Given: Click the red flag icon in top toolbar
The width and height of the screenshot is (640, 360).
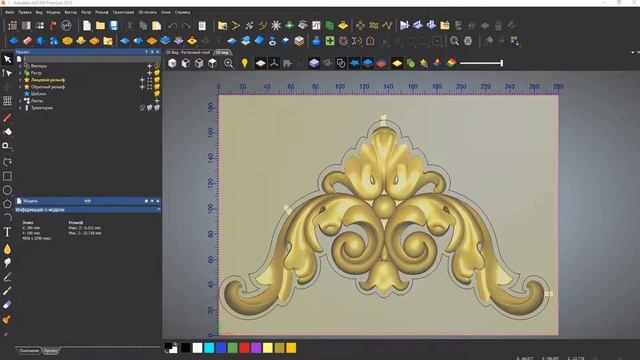Looking at the screenshot, I should click(53, 26).
